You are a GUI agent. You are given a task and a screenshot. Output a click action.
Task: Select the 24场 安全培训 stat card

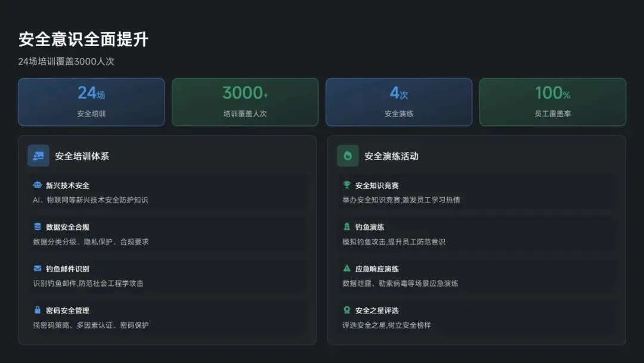91,102
